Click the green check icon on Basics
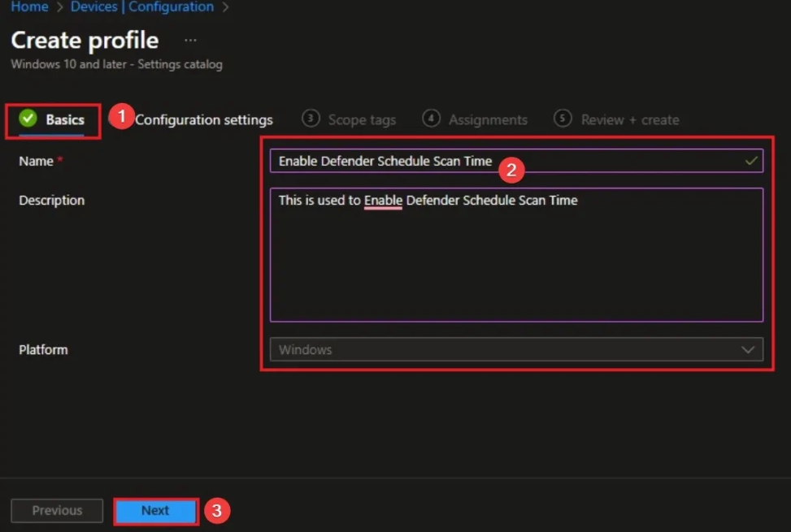Screen dimensions: 791x532 28,119
